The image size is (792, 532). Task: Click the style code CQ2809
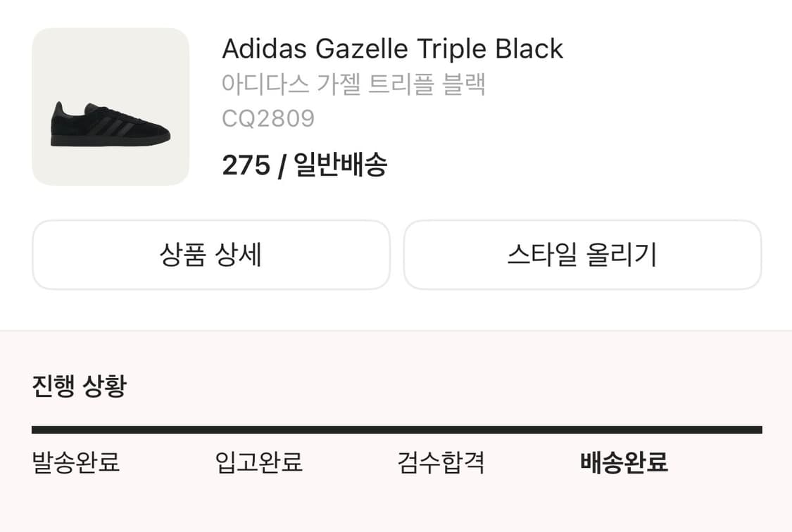(268, 118)
